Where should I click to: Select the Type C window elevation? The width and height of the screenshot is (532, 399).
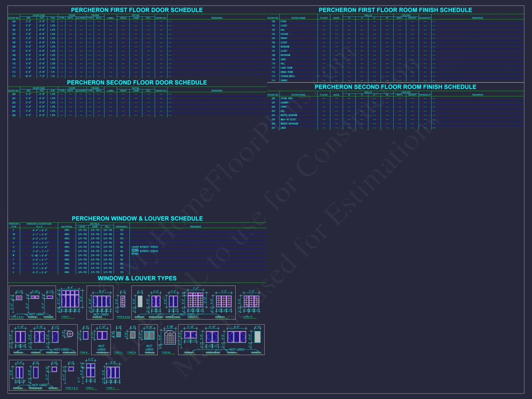click(x=70, y=299)
